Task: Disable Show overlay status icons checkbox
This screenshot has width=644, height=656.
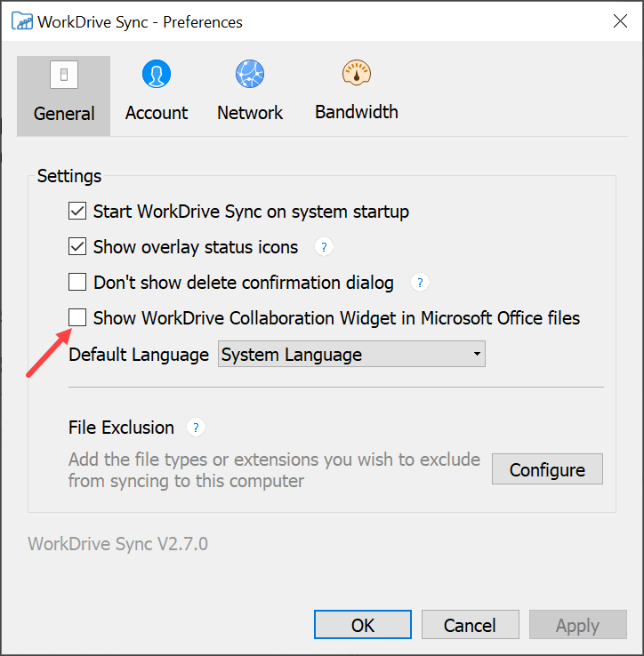Action: tap(77, 246)
